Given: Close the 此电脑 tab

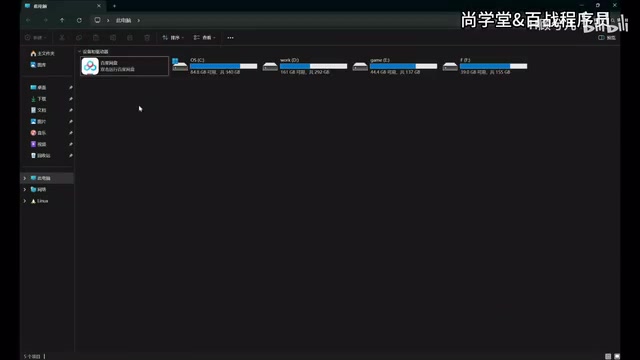Looking at the screenshot, I should (99, 6).
